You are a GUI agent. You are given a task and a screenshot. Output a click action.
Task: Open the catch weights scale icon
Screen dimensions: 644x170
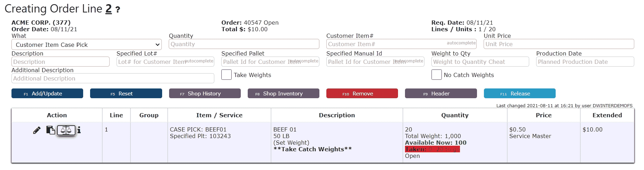pyautogui.click(x=66, y=130)
